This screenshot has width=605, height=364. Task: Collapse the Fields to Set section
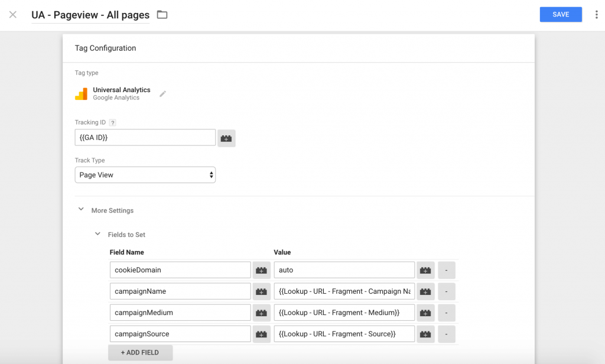(97, 234)
